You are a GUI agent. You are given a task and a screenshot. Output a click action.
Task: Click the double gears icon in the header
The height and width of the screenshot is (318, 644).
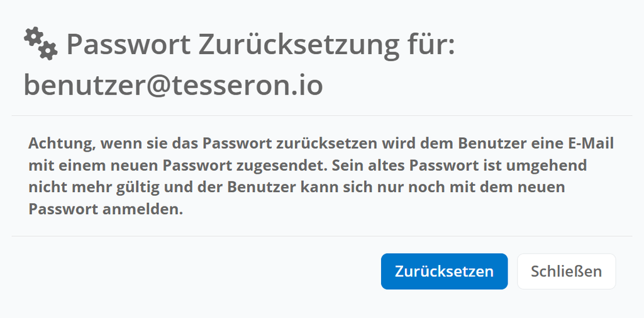tap(41, 43)
